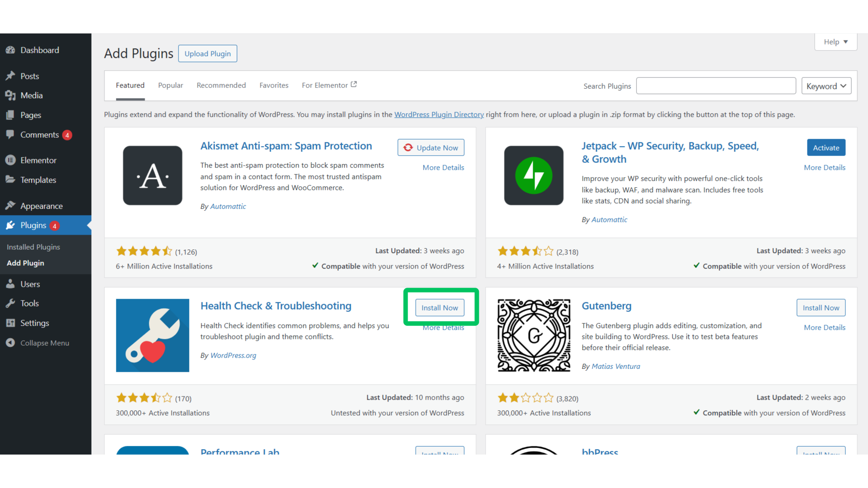Click the Posts pushpin icon
The image size is (868, 488).
(11, 76)
